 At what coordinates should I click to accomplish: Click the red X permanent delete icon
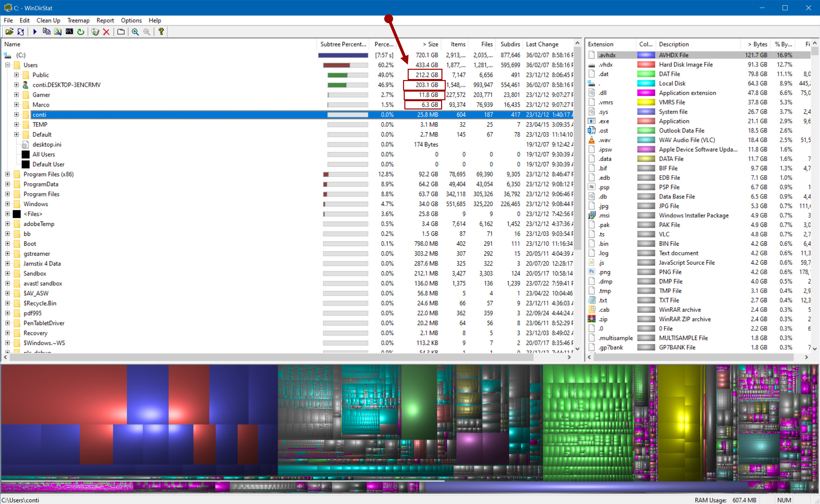[x=106, y=32]
